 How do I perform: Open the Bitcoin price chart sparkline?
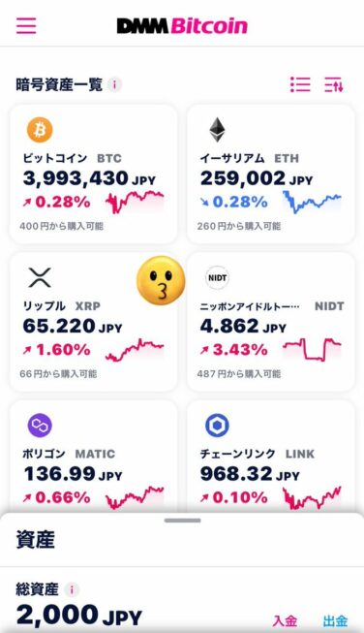click(x=135, y=202)
